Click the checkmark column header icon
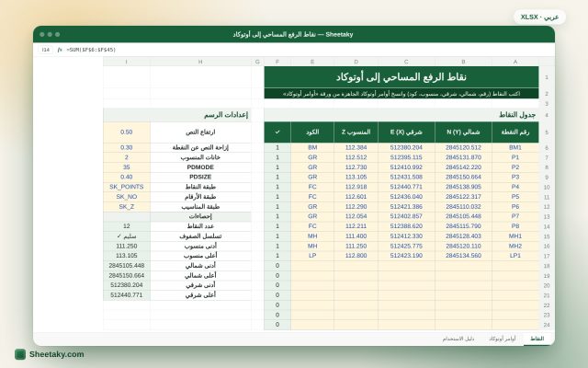Image resolution: width=588 pixels, height=368 pixels. tap(277, 132)
